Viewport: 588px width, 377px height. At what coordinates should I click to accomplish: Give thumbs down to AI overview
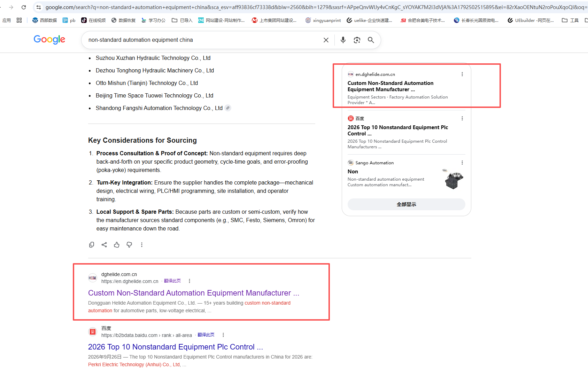(129, 245)
